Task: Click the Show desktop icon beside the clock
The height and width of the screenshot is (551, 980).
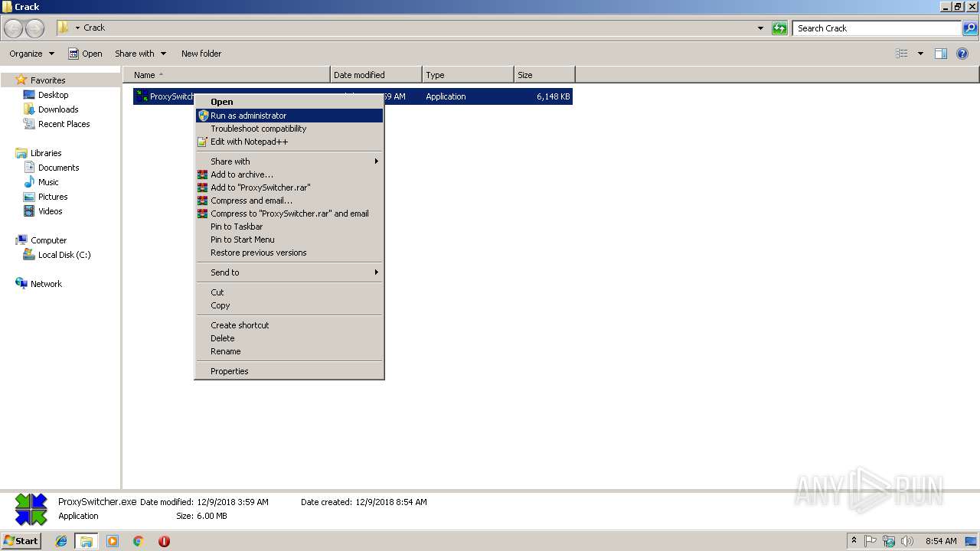Action: tap(972, 541)
